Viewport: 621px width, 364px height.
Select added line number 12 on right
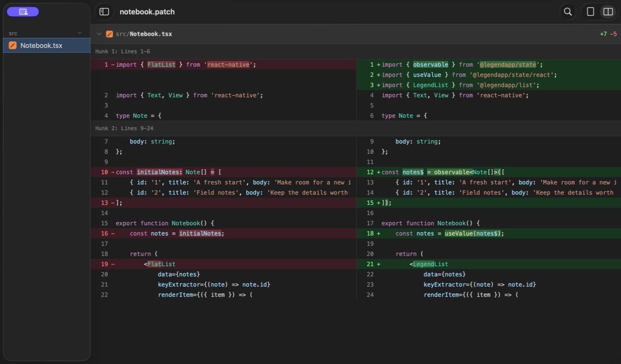pos(370,172)
